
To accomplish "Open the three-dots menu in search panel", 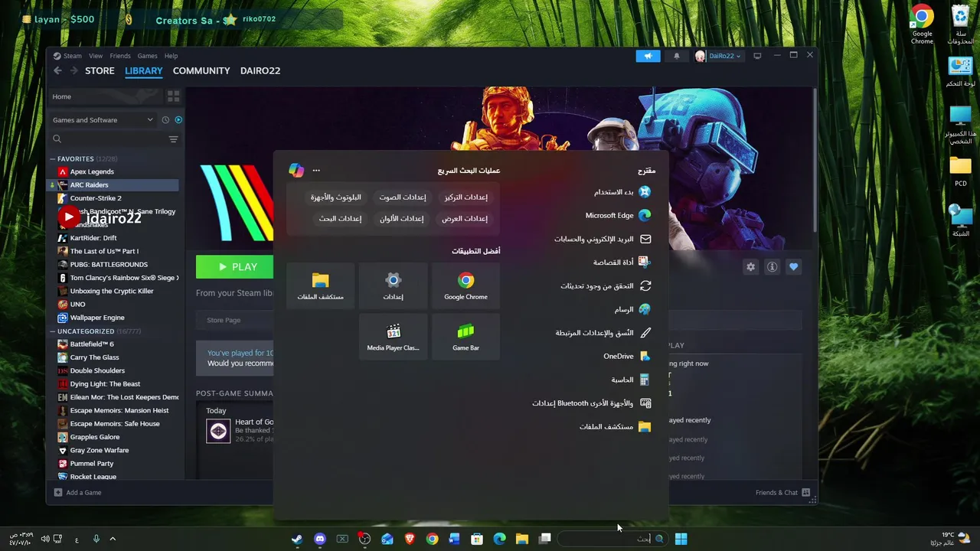I will pyautogui.click(x=316, y=170).
